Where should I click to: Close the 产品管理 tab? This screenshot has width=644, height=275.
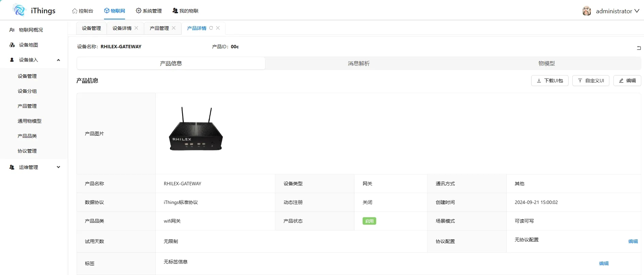(174, 28)
